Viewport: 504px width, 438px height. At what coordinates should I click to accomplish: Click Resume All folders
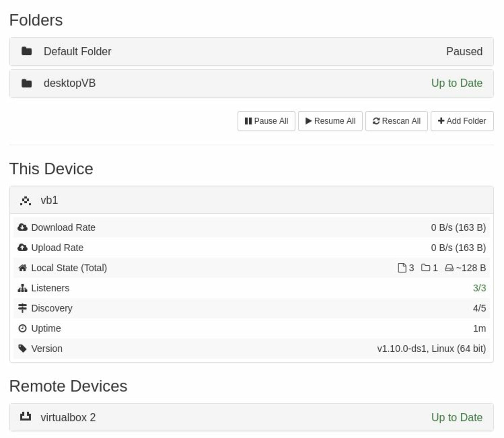(x=330, y=121)
